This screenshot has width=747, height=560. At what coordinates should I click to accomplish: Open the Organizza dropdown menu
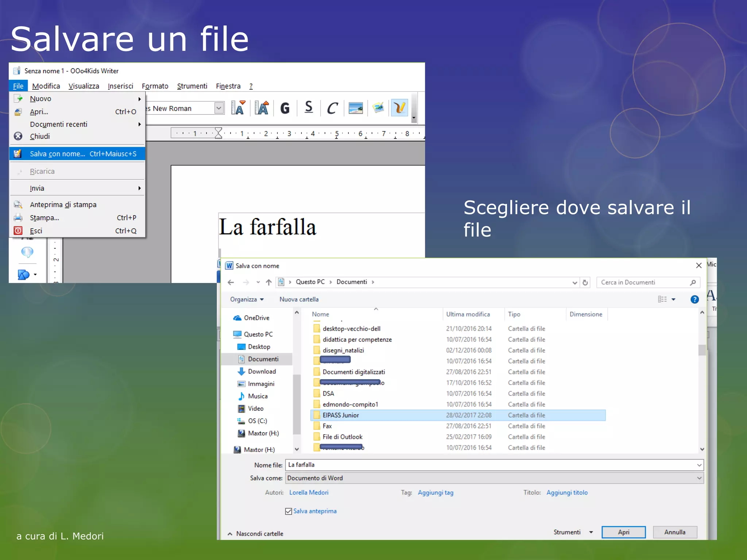pos(247,299)
